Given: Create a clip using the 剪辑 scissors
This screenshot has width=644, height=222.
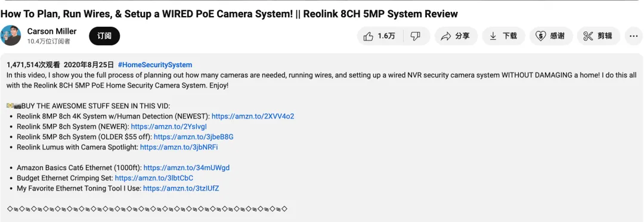Looking at the screenshot, I should pyautogui.click(x=599, y=36).
